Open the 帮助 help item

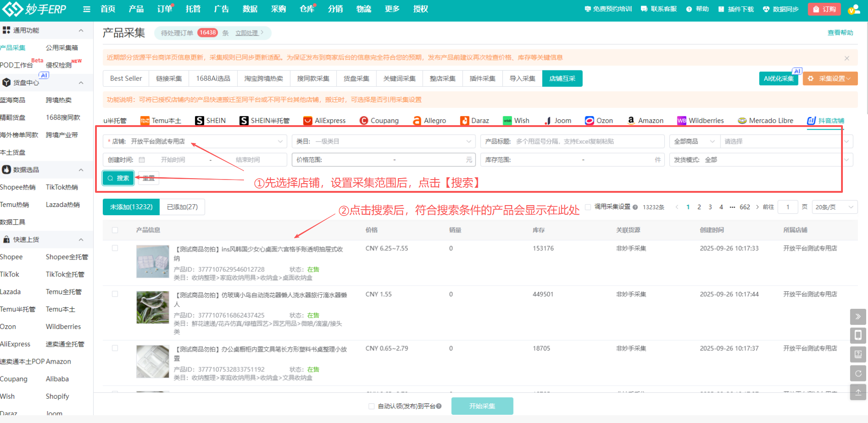pos(698,9)
